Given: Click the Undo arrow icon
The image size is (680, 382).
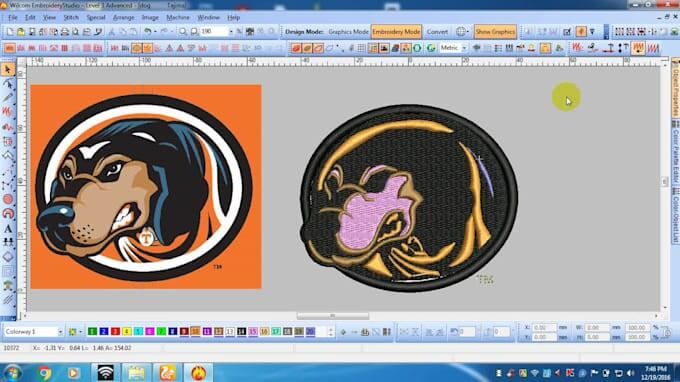Looking at the screenshot, I should pyautogui.click(x=147, y=32).
